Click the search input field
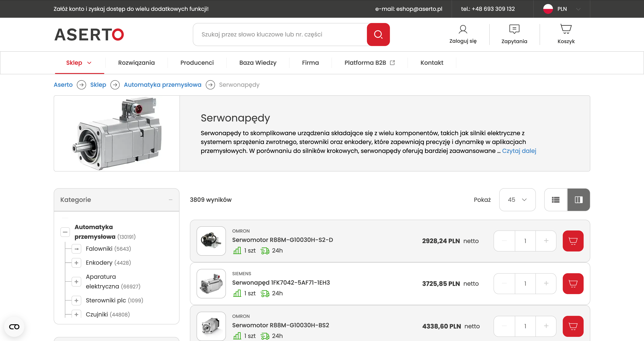Screen dimensions: 644x341 point(280,34)
